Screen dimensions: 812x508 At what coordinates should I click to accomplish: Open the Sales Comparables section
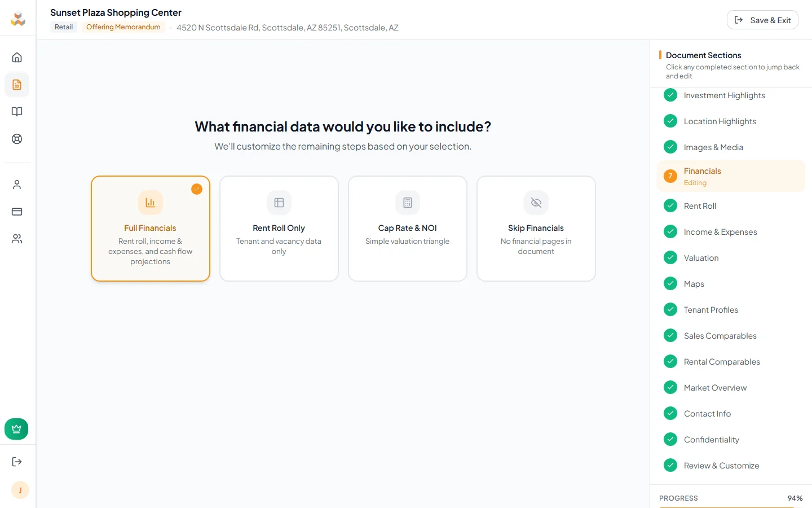[x=720, y=336]
